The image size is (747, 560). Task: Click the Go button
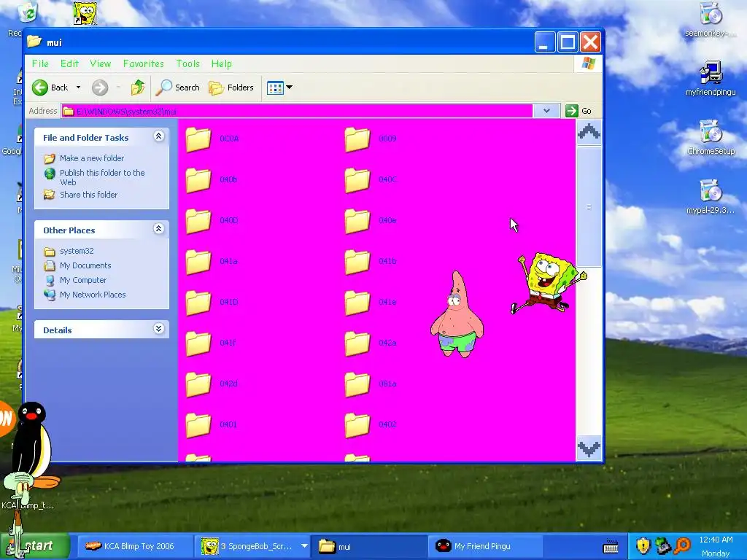pos(578,111)
